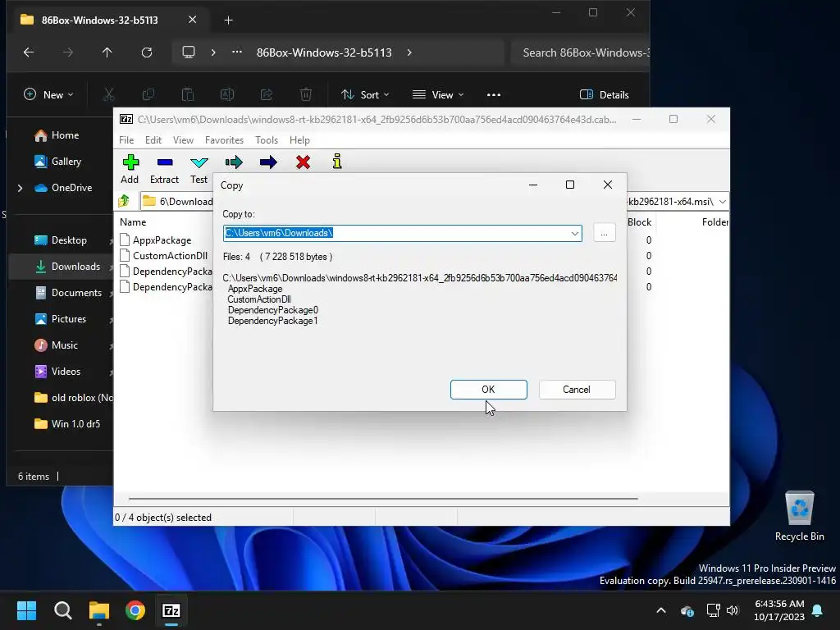Open Music in Explorer sidebar
Screen dimensions: 840x630
click(56, 345)
